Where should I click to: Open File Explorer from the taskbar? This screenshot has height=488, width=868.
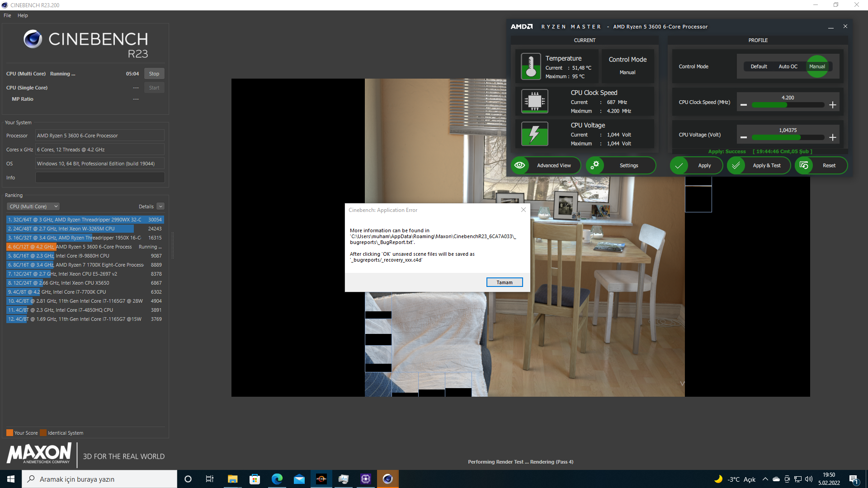232,479
